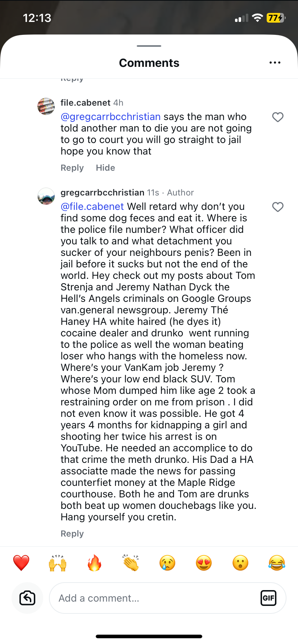Tap the repost arrow icon beside comment box
The image size is (298, 644).
(27, 598)
